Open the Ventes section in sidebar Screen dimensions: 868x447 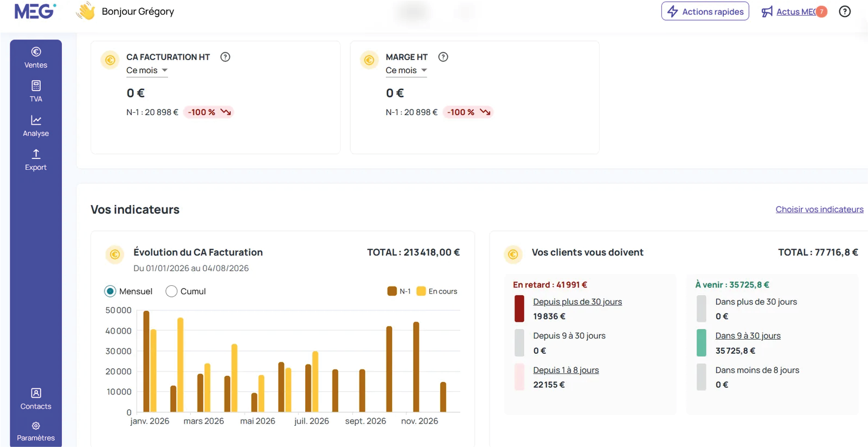tap(36, 58)
